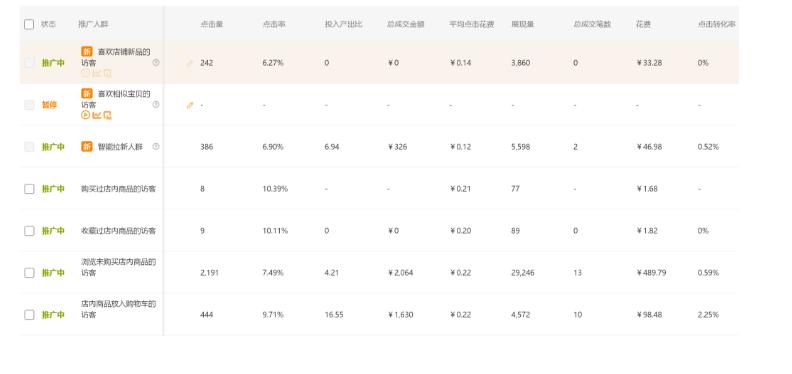Sort by the 投入产出比 column header
The image size is (792, 374).
[x=343, y=24]
